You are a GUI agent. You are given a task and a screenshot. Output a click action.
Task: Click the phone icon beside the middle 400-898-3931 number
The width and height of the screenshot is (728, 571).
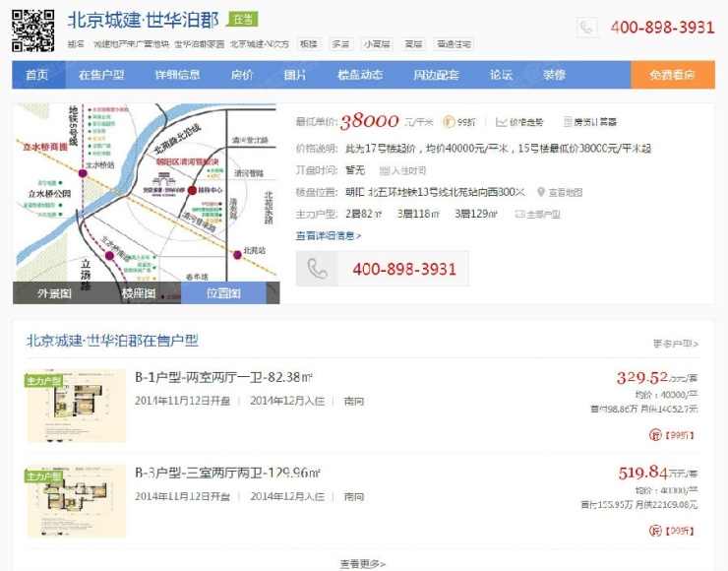tap(317, 269)
